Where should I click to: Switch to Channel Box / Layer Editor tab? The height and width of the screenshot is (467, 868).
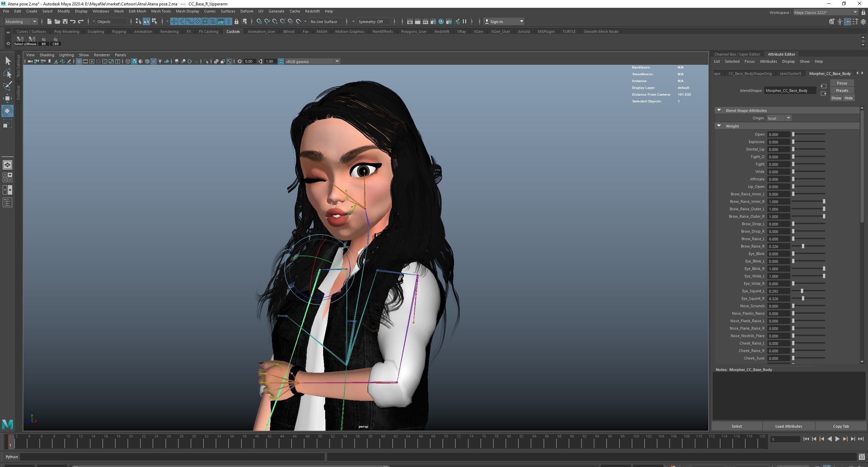(x=737, y=54)
